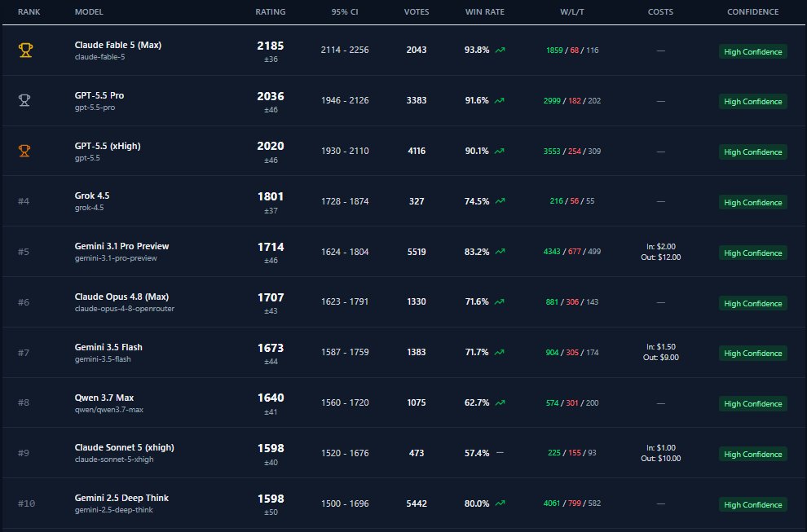Click High Confidence badge in Claude Sonnet 5 row
This screenshot has width=807, height=532.
tap(753, 454)
